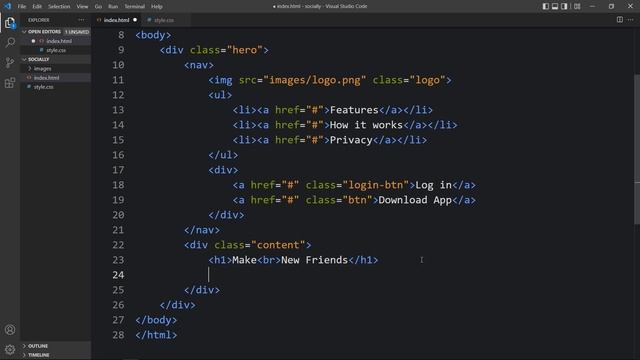Screen dimensions: 640x360
Task: Click the vertical editor scrollbar thumb
Action: tap(637, 149)
